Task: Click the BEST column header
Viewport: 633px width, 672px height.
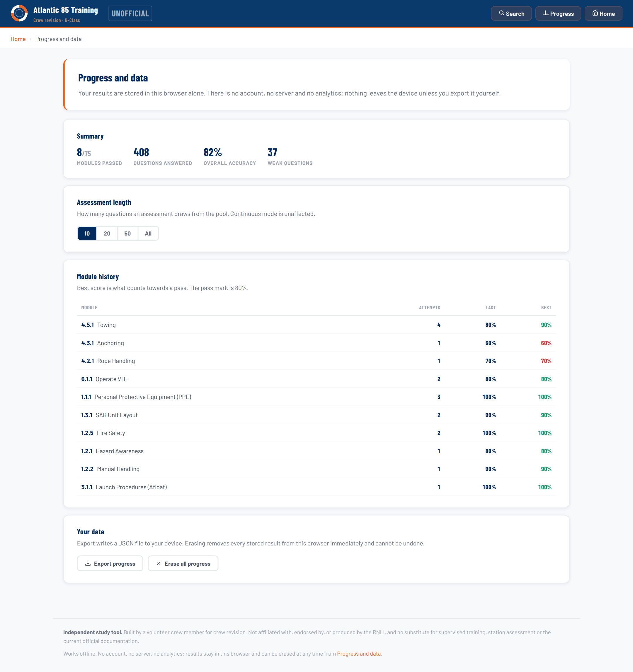Action: point(546,308)
